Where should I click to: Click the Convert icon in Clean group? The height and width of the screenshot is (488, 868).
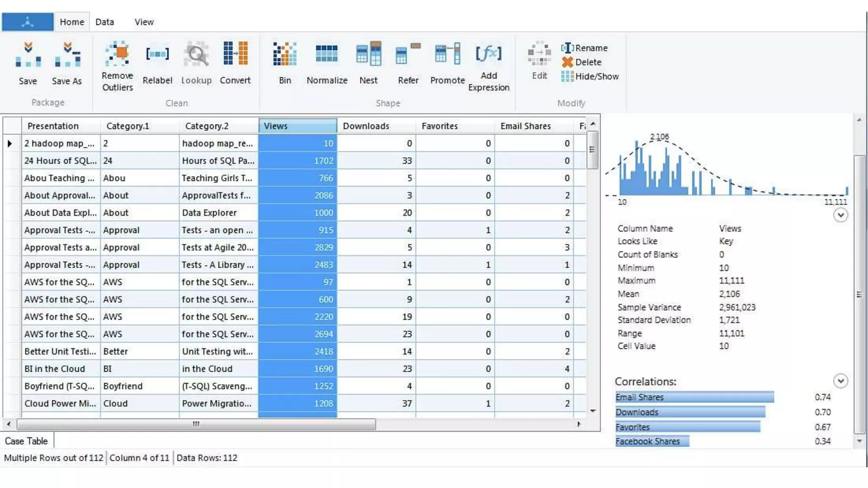tap(235, 54)
